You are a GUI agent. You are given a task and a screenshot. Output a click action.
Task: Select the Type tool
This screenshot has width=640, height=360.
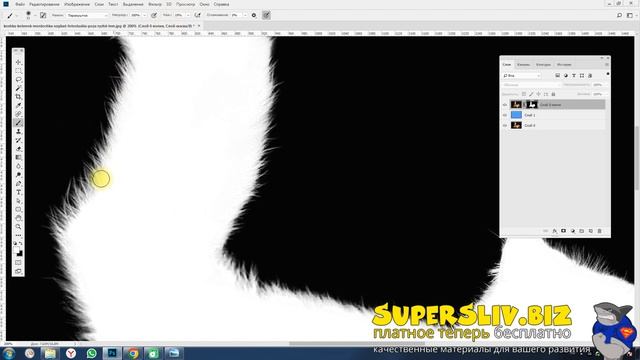tap(18, 192)
